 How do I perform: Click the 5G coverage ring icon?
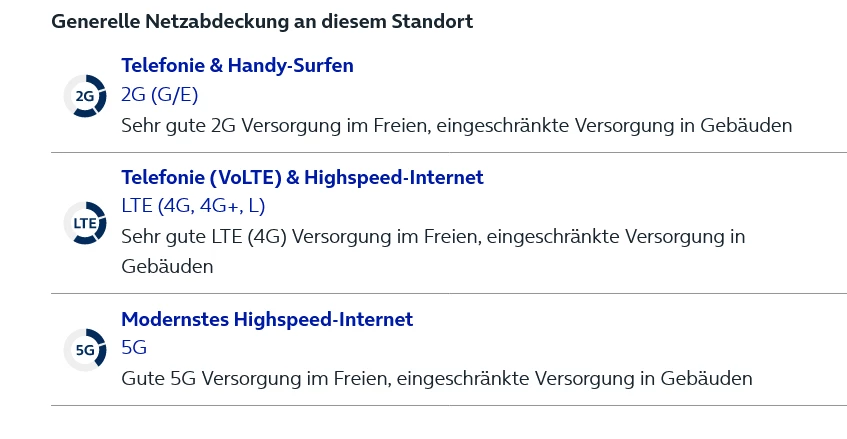tap(85, 350)
